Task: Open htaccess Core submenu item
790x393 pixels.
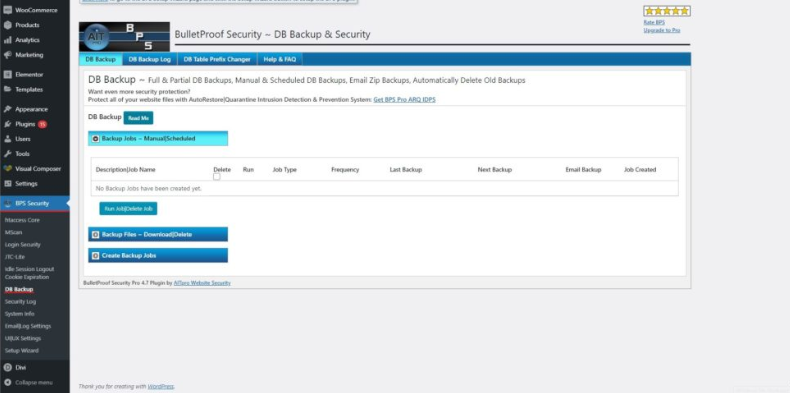Action: click(22, 220)
